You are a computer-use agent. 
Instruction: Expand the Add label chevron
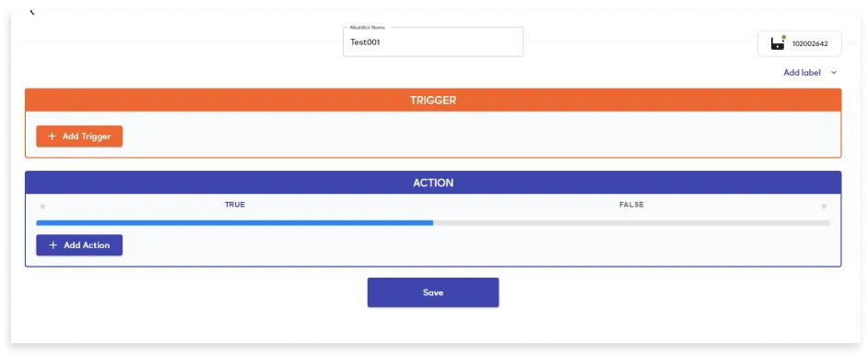[x=834, y=73]
